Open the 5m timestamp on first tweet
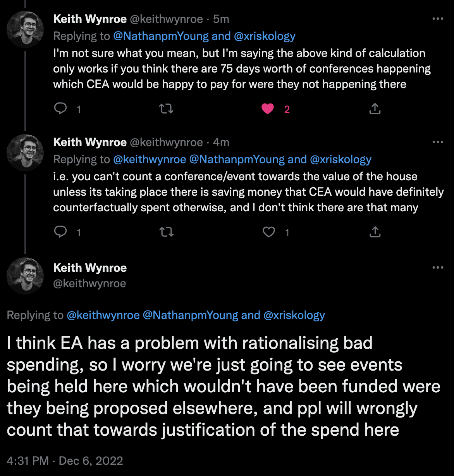The width and height of the screenshot is (454, 476). coord(221,19)
